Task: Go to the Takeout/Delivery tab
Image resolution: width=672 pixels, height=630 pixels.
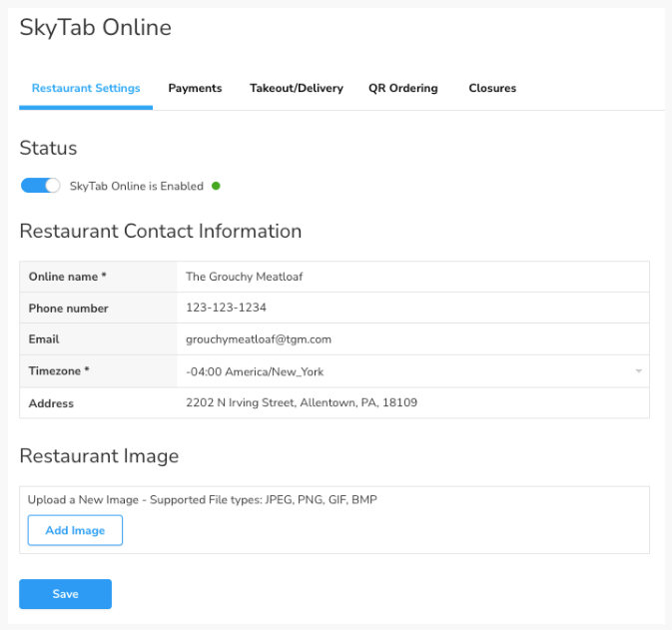Action: pyautogui.click(x=296, y=88)
